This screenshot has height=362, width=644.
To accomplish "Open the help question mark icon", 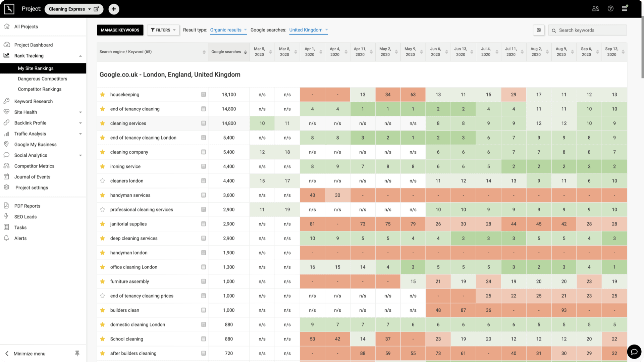I will click(610, 9).
